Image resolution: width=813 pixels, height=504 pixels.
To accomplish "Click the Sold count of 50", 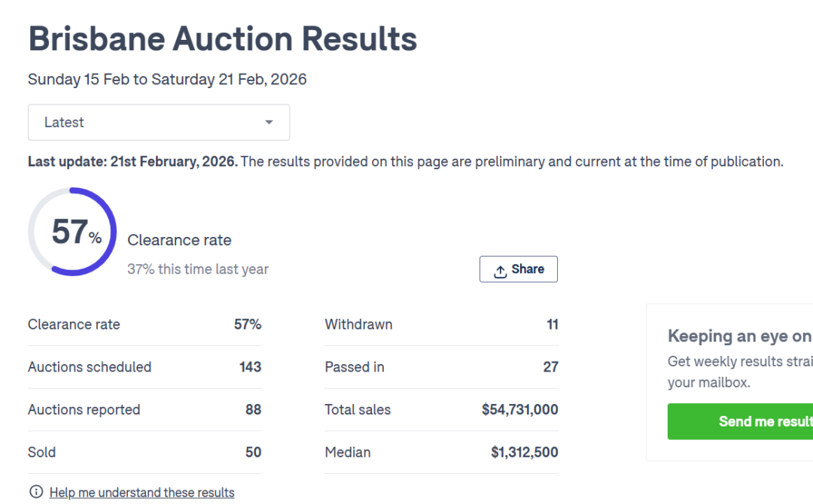I will pyautogui.click(x=253, y=452).
